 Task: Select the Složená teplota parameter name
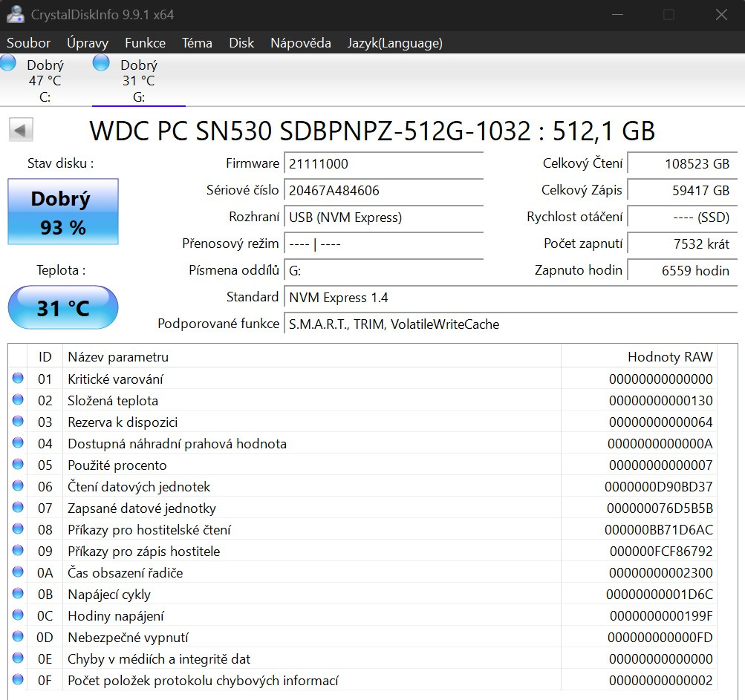tap(113, 400)
